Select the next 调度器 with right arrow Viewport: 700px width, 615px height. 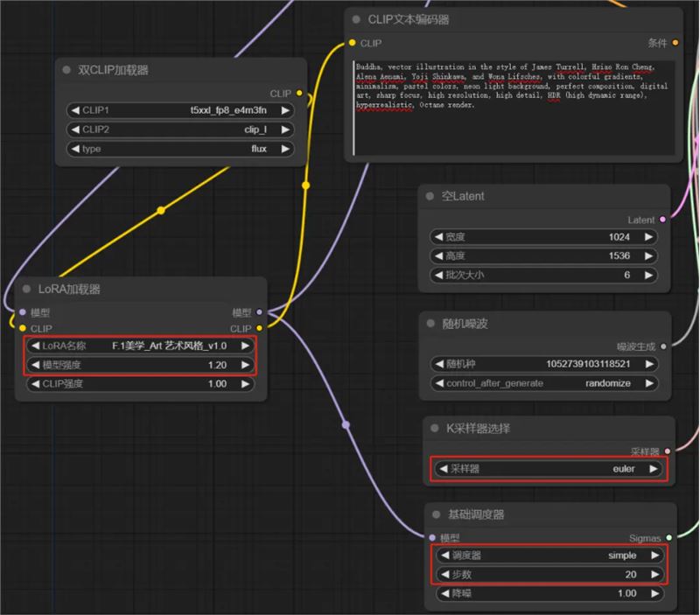click(654, 556)
